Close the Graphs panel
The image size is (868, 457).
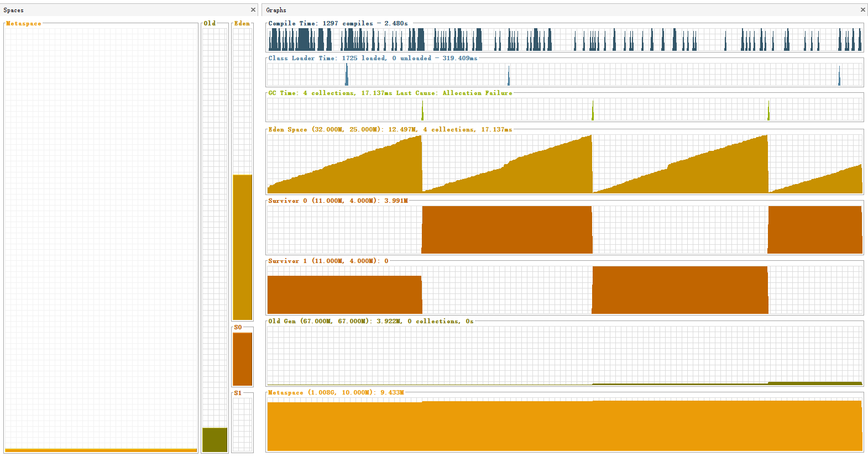[x=862, y=10]
